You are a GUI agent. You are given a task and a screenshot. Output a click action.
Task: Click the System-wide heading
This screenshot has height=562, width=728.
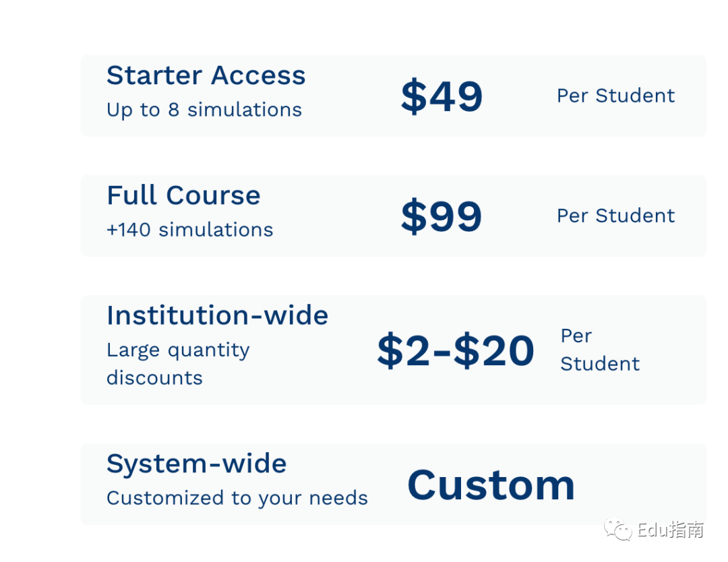pos(196,464)
